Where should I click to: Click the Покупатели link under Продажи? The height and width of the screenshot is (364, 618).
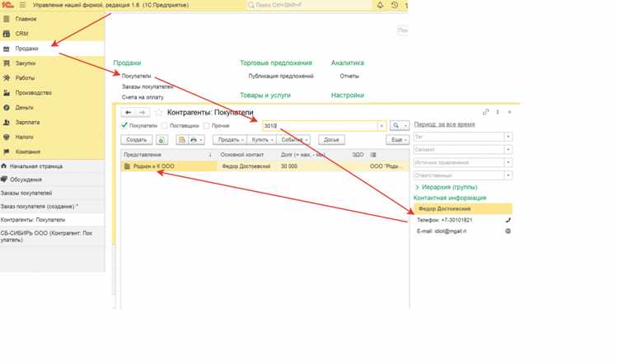136,76
